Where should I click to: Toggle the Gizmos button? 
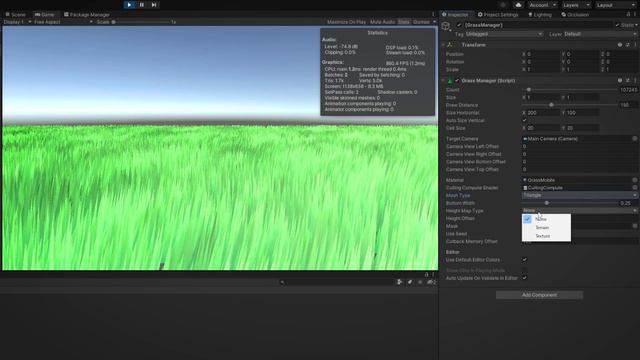click(x=421, y=22)
